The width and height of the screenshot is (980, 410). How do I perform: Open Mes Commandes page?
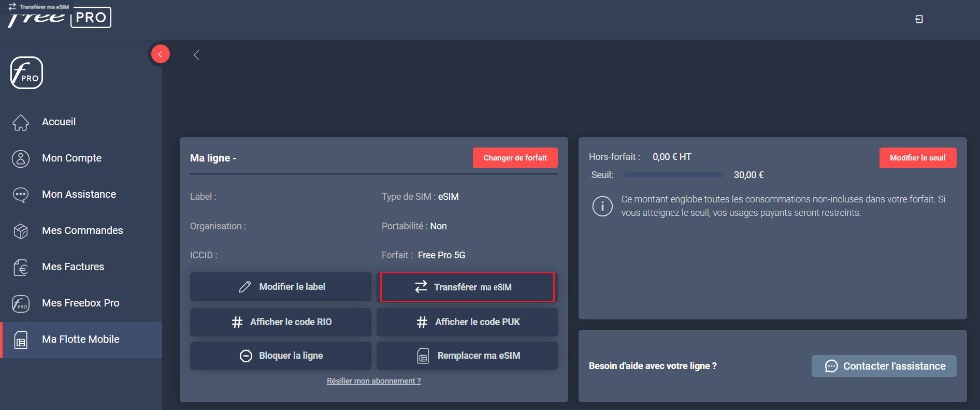[x=82, y=231]
